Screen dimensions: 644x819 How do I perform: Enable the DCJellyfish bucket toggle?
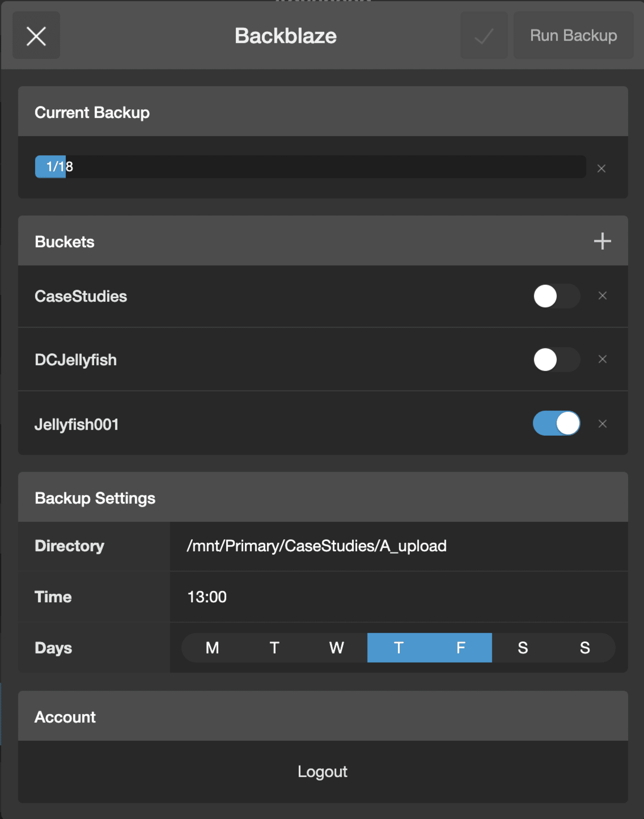point(557,359)
